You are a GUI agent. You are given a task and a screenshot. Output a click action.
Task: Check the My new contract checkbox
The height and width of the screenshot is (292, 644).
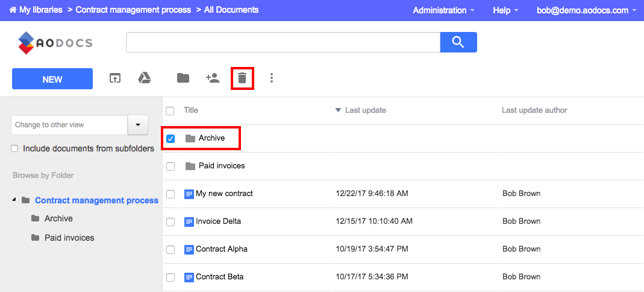(170, 194)
